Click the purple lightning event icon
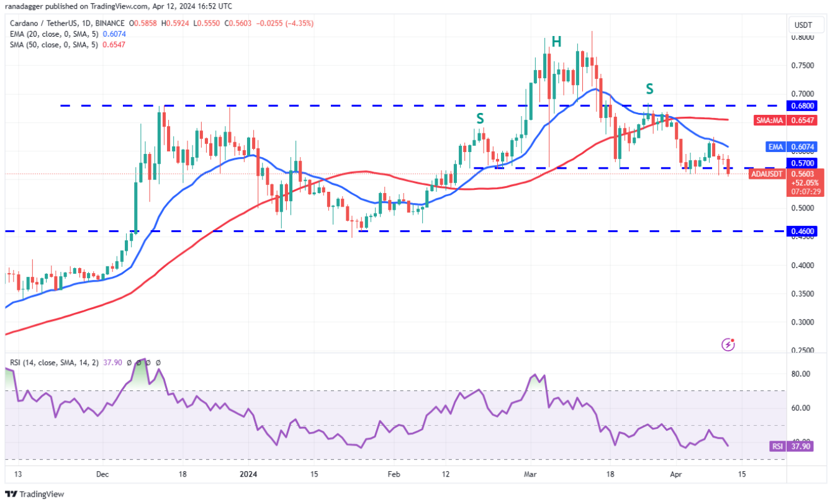 pos(728,344)
